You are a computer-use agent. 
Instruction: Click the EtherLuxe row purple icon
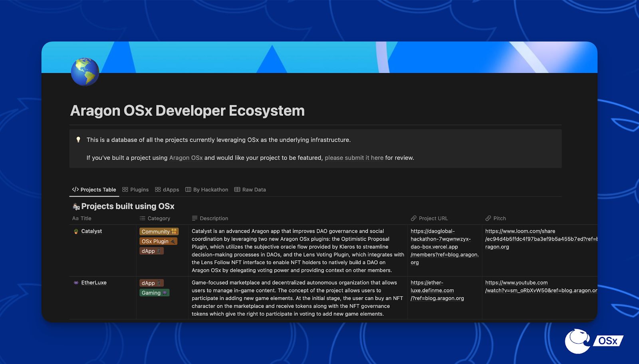(x=76, y=283)
